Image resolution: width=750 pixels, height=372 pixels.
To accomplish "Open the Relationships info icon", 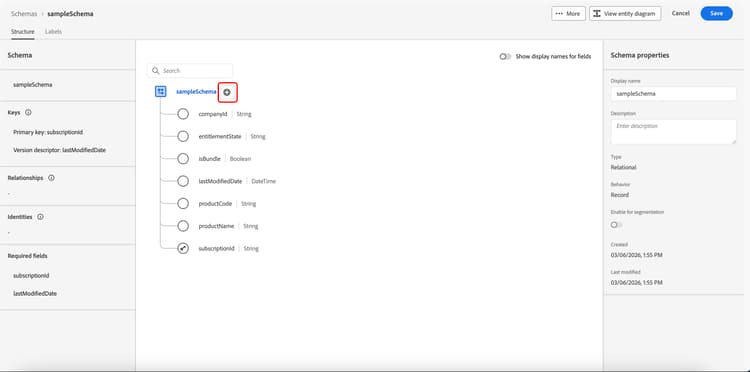I will point(51,177).
